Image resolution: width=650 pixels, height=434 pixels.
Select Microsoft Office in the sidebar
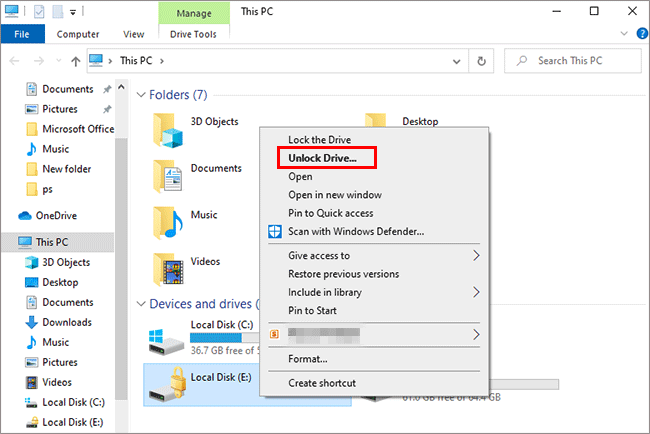70,129
